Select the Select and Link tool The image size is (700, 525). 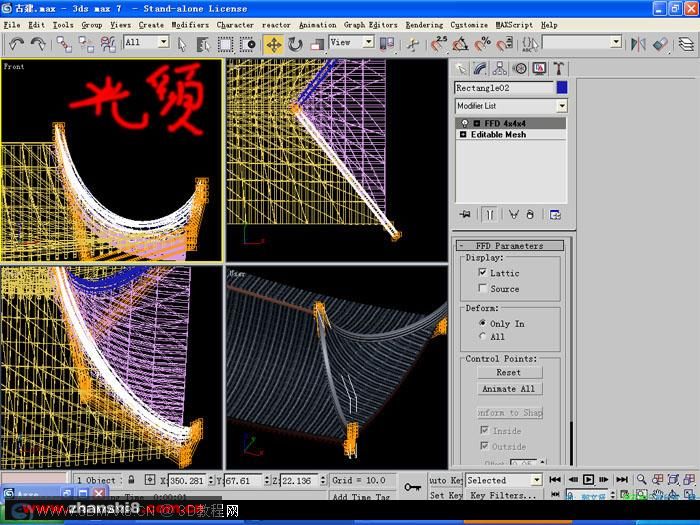(64, 44)
